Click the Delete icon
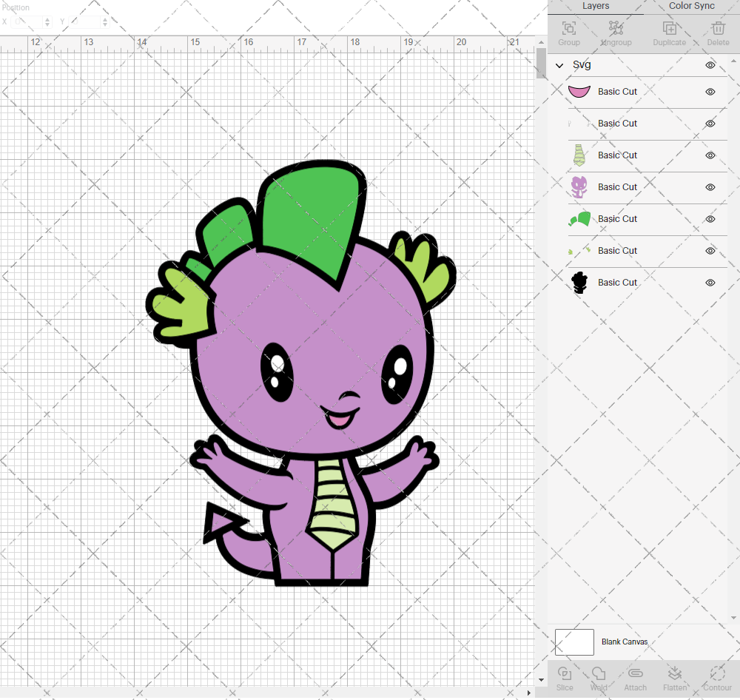The width and height of the screenshot is (740, 700). click(717, 33)
